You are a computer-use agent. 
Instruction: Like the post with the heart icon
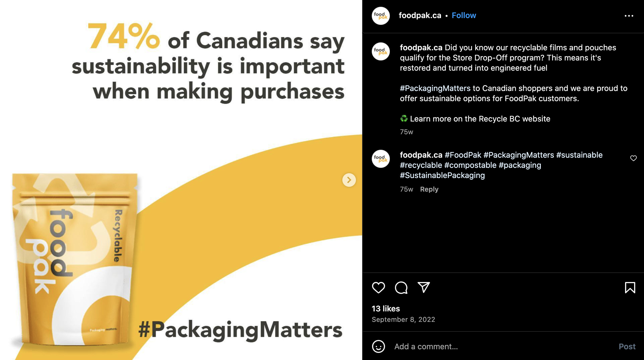(378, 288)
